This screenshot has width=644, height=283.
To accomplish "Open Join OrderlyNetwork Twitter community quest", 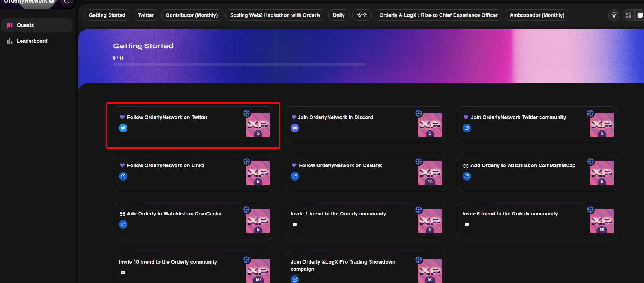I will coord(537,125).
